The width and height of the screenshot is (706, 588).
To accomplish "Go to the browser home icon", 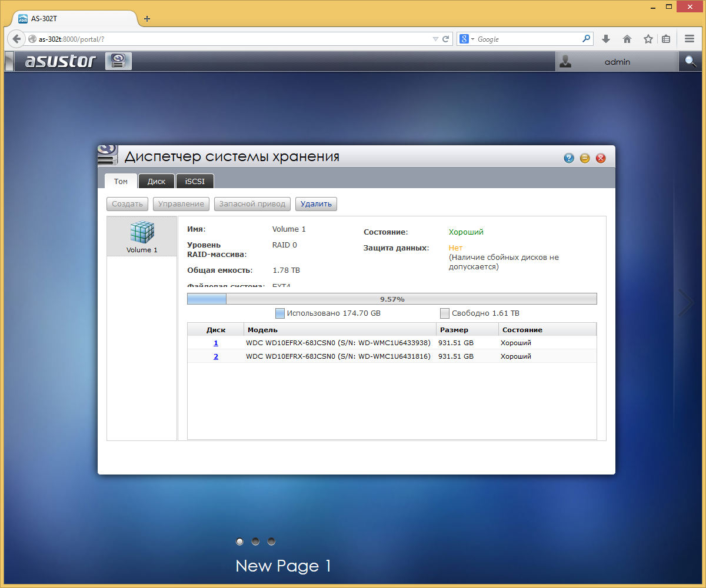I will point(627,39).
